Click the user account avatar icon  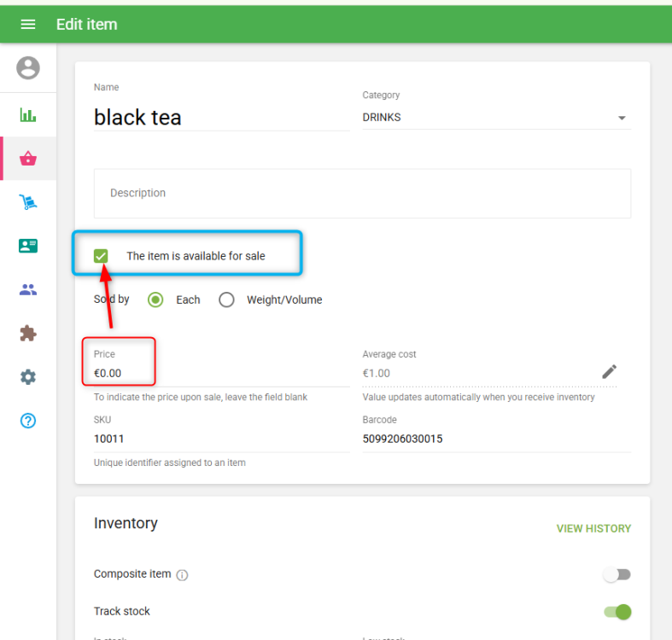click(x=28, y=68)
